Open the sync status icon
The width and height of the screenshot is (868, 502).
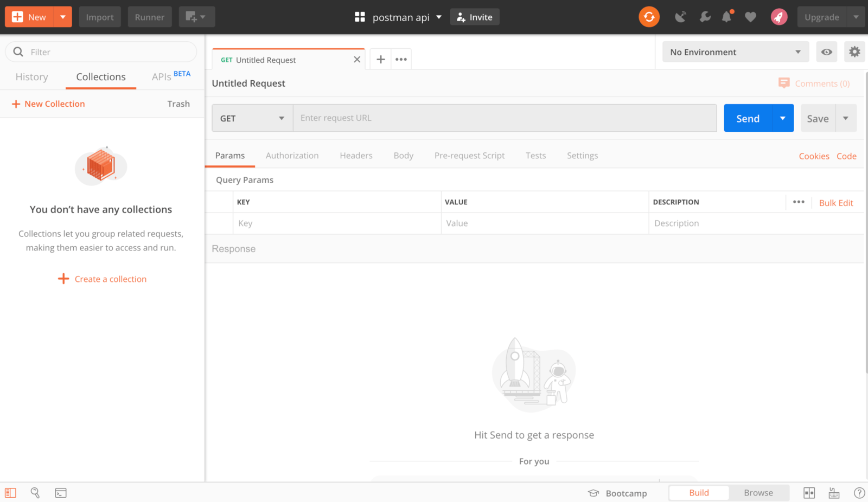coord(649,17)
